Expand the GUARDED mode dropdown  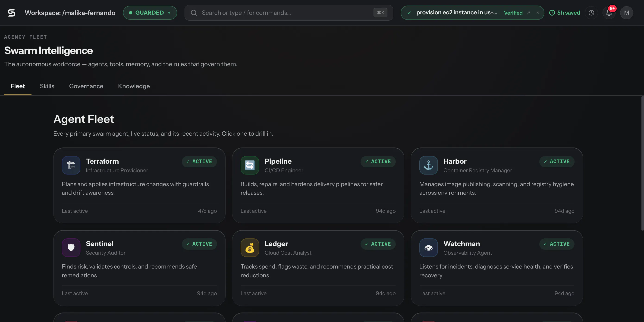coord(150,13)
